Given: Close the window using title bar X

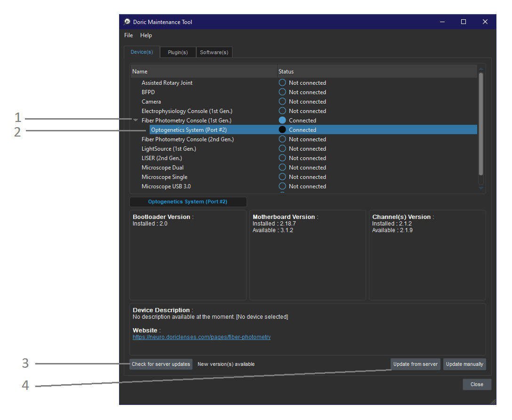Looking at the screenshot, I should tap(485, 22).
